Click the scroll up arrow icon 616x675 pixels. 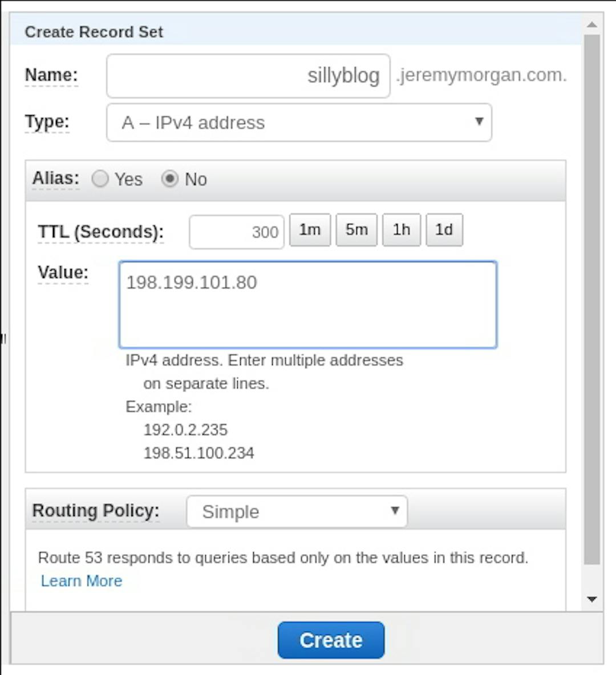(592, 25)
